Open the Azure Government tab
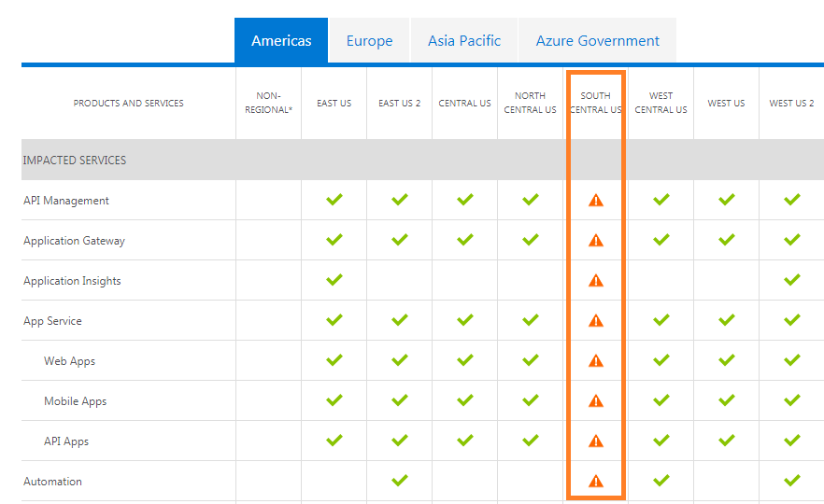 coord(597,40)
